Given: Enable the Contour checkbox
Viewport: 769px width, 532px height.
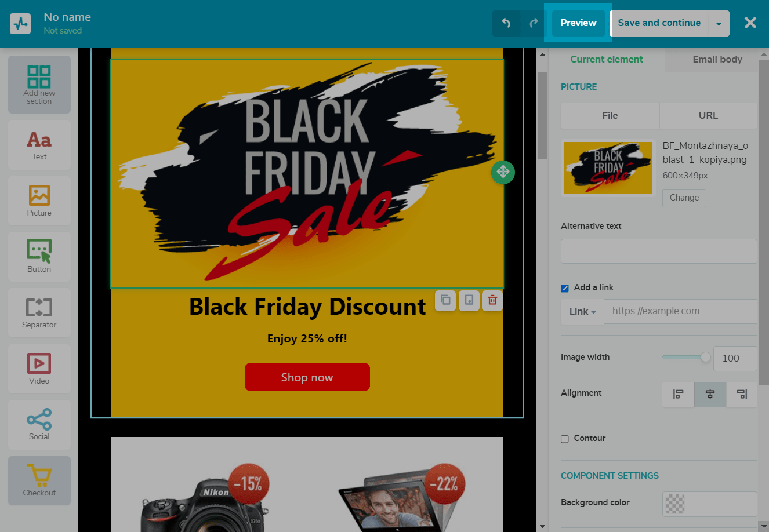Looking at the screenshot, I should coord(565,439).
